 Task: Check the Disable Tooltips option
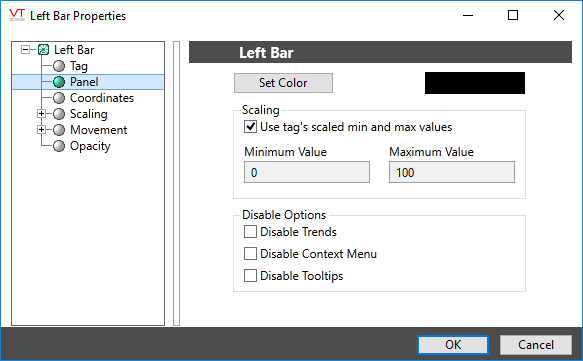250,275
